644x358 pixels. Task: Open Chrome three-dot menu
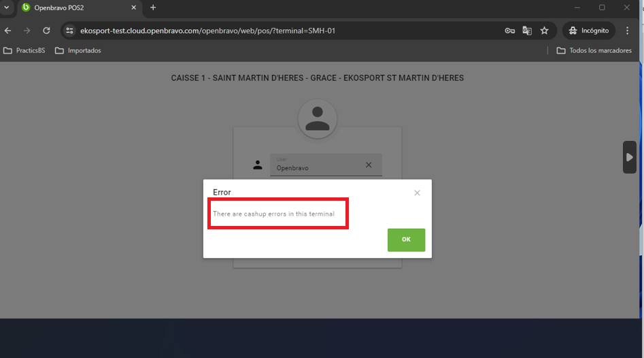point(627,31)
